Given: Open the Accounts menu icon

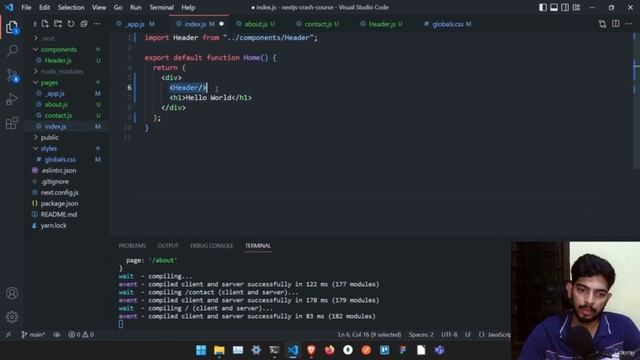Looking at the screenshot, I should [12, 293].
